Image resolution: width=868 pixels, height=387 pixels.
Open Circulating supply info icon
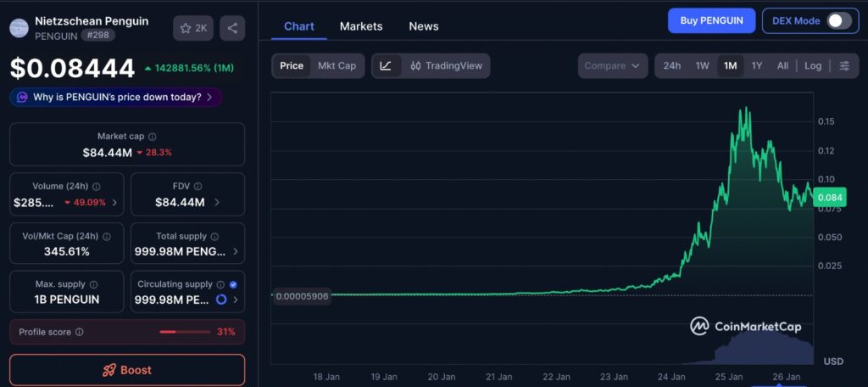coord(220,284)
